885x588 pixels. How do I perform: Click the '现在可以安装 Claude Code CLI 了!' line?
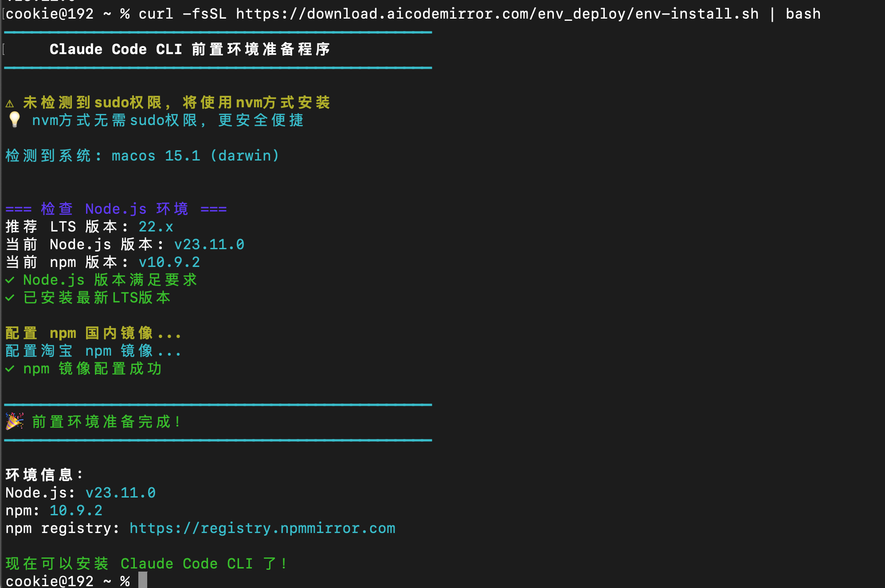point(146,564)
